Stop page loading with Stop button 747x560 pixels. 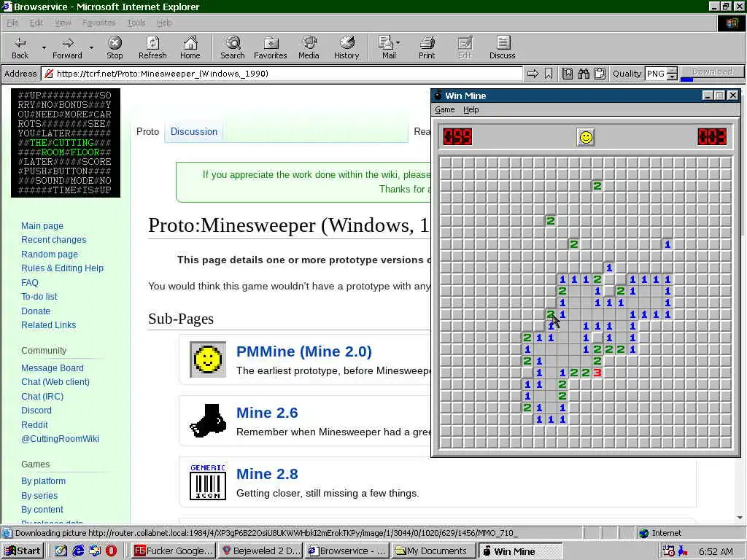pos(115,48)
